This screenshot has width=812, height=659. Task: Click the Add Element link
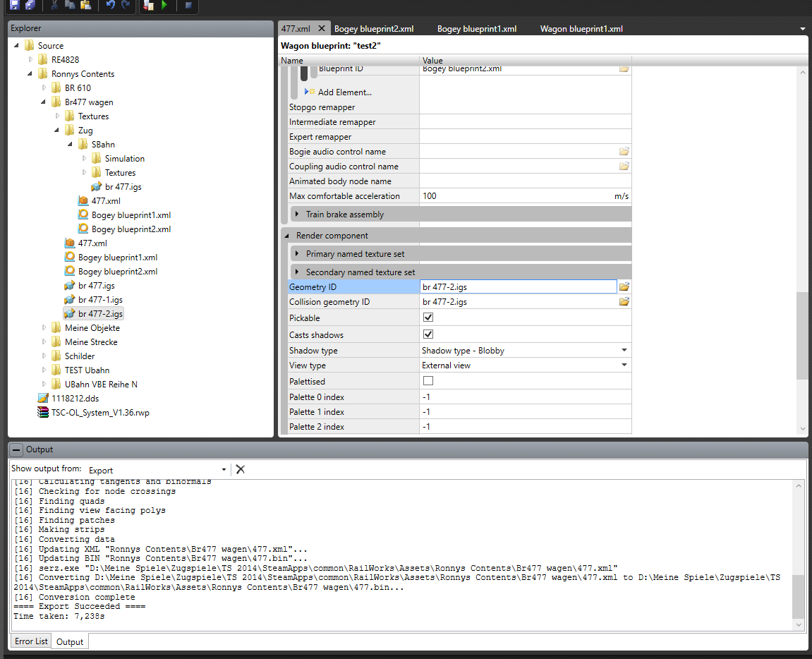click(344, 92)
